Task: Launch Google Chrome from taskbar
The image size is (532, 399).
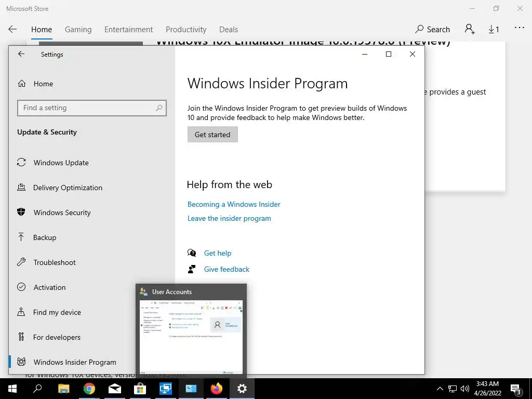Action: coord(89,389)
